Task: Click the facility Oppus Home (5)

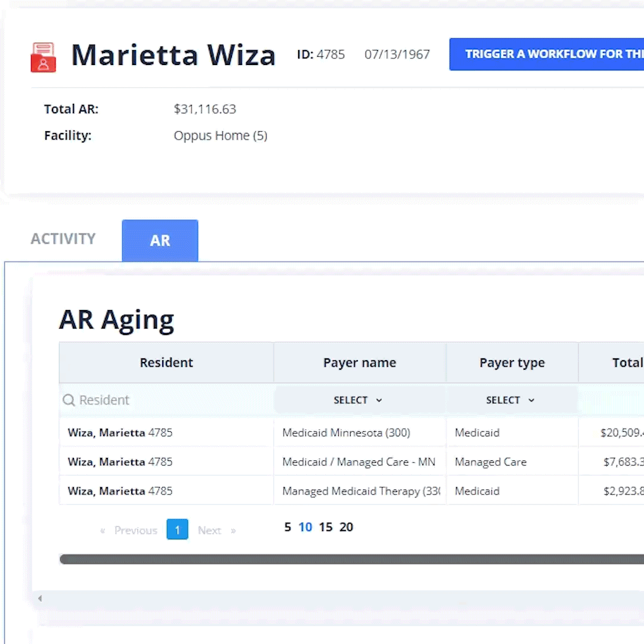Action: [x=221, y=135]
